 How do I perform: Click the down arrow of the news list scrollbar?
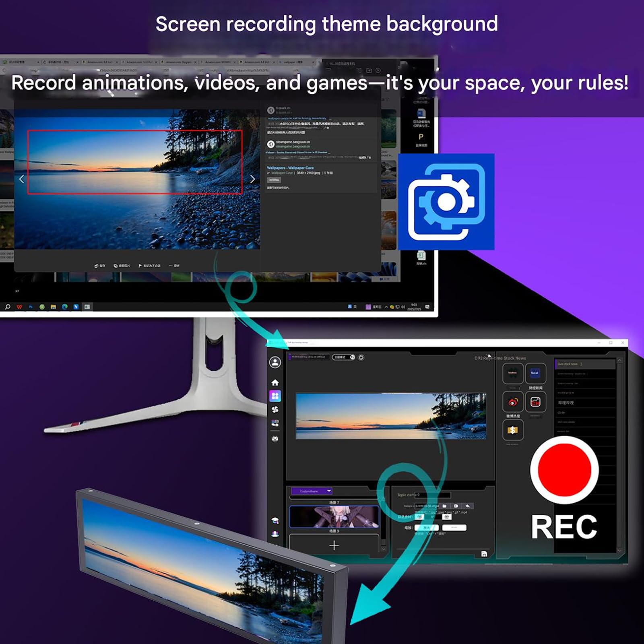coord(620,550)
